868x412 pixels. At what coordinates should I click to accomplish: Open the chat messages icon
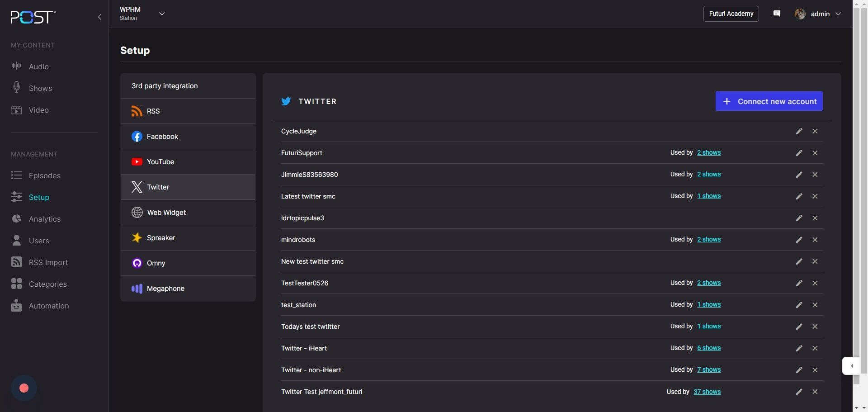point(777,14)
